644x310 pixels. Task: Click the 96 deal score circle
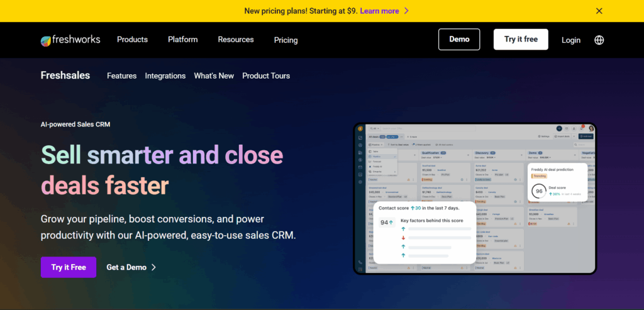[539, 191]
